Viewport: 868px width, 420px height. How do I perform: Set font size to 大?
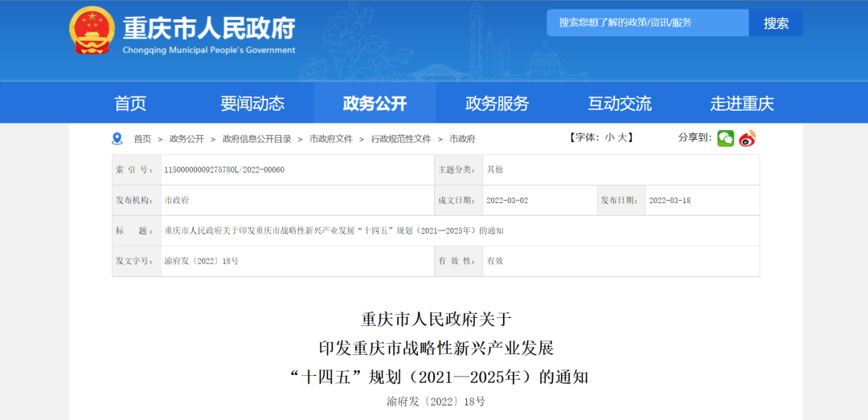coord(621,138)
